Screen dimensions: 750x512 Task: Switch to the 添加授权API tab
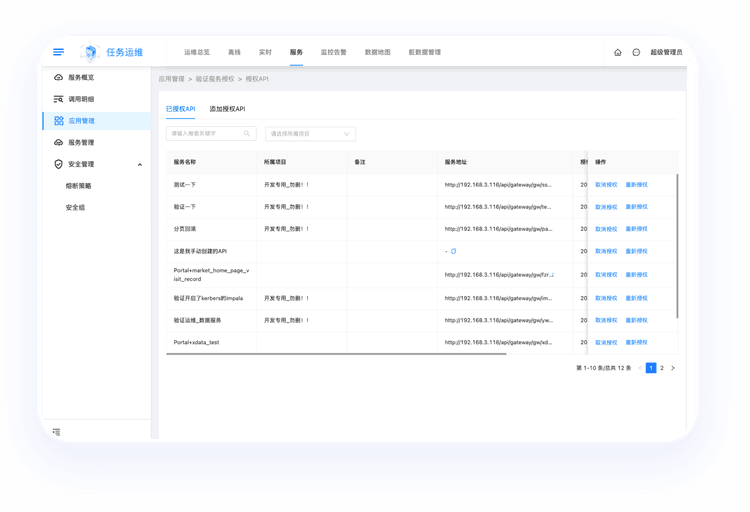point(227,108)
